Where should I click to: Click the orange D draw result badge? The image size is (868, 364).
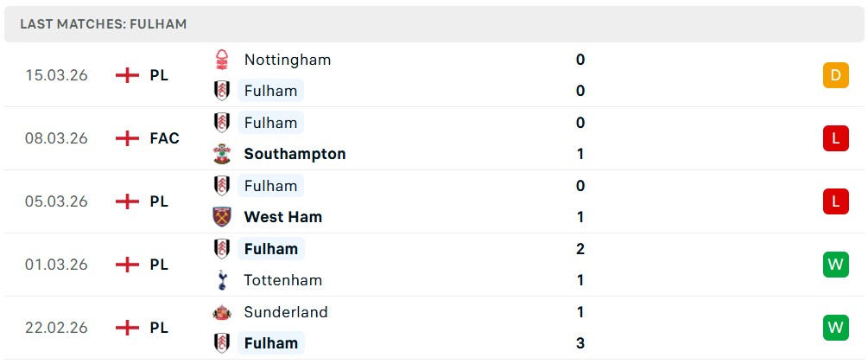pyautogui.click(x=835, y=75)
